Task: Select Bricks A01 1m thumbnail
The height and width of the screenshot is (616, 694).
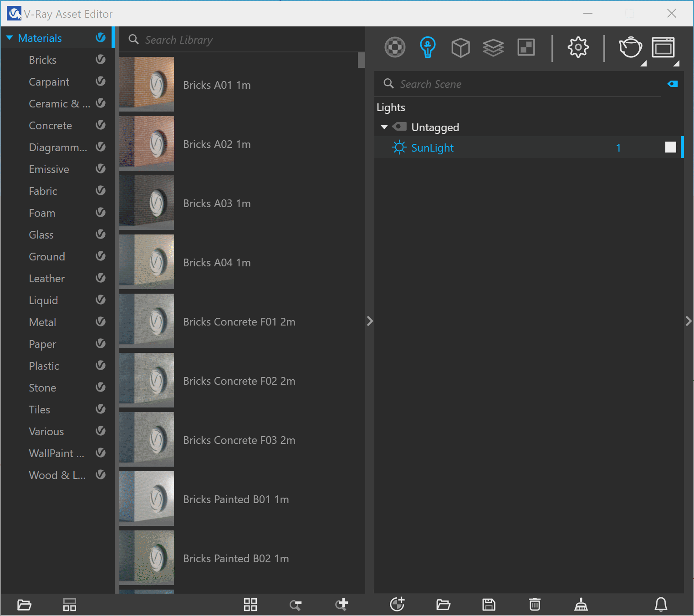Action: 147,84
